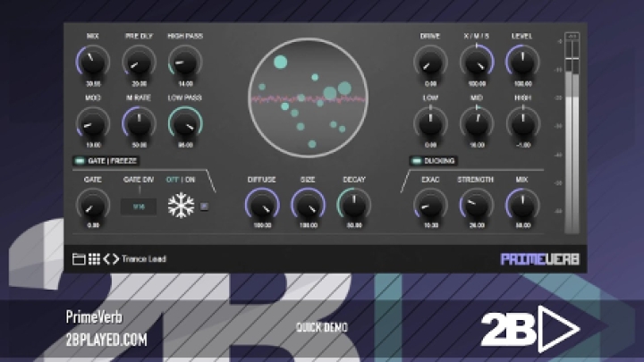
Task: Click the 2BPLAYED.COM text
Action: [x=106, y=340]
